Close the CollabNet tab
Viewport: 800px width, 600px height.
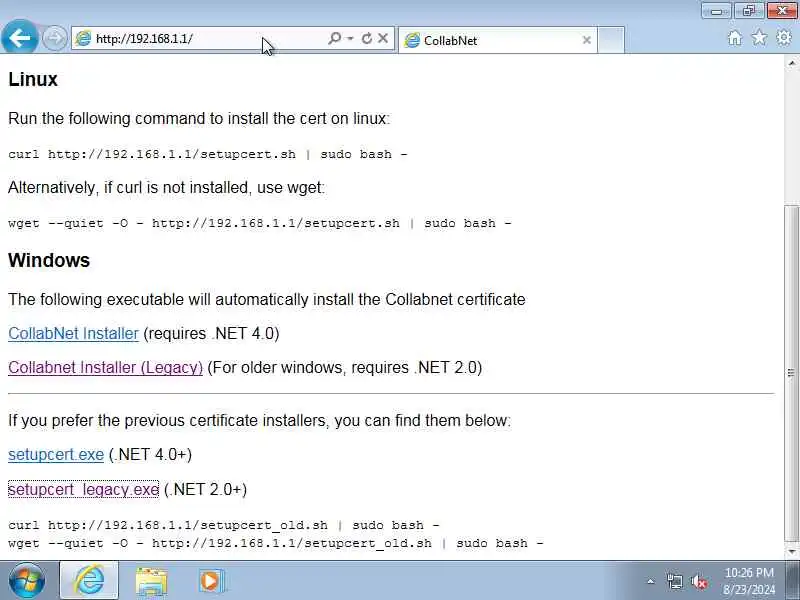point(587,40)
